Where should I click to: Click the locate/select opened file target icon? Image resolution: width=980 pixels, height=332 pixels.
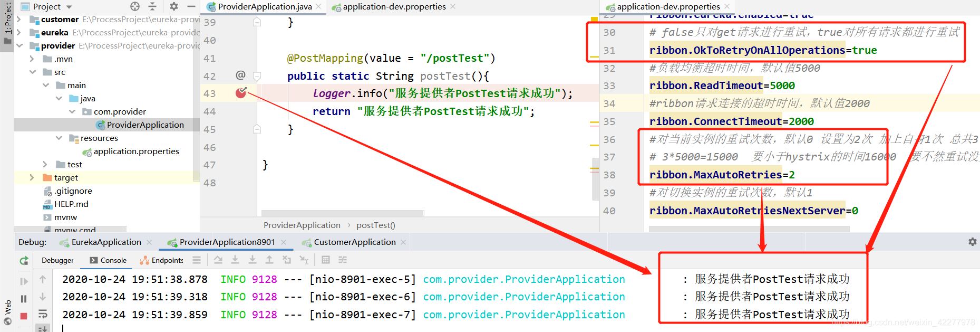(135, 6)
